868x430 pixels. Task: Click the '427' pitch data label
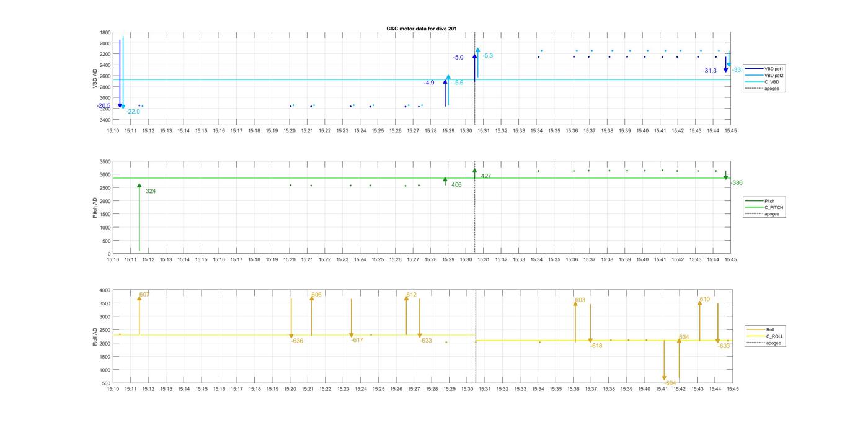(x=486, y=176)
